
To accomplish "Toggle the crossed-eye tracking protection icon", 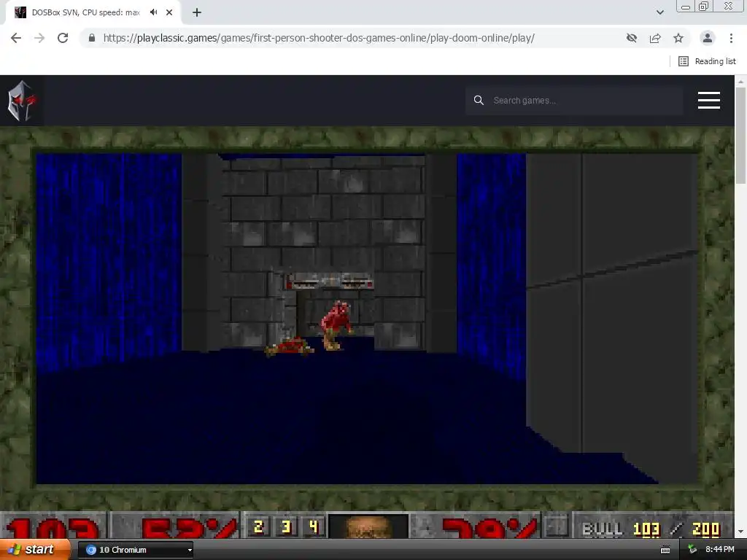I will [632, 38].
